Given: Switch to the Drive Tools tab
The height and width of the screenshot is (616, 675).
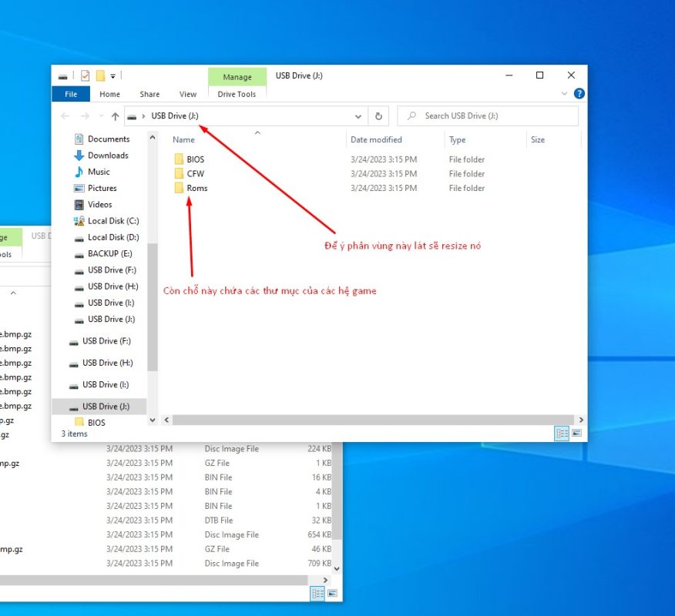Looking at the screenshot, I should click(237, 94).
